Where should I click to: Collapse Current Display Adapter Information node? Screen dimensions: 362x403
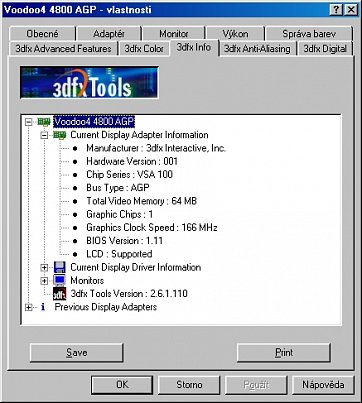(x=44, y=135)
